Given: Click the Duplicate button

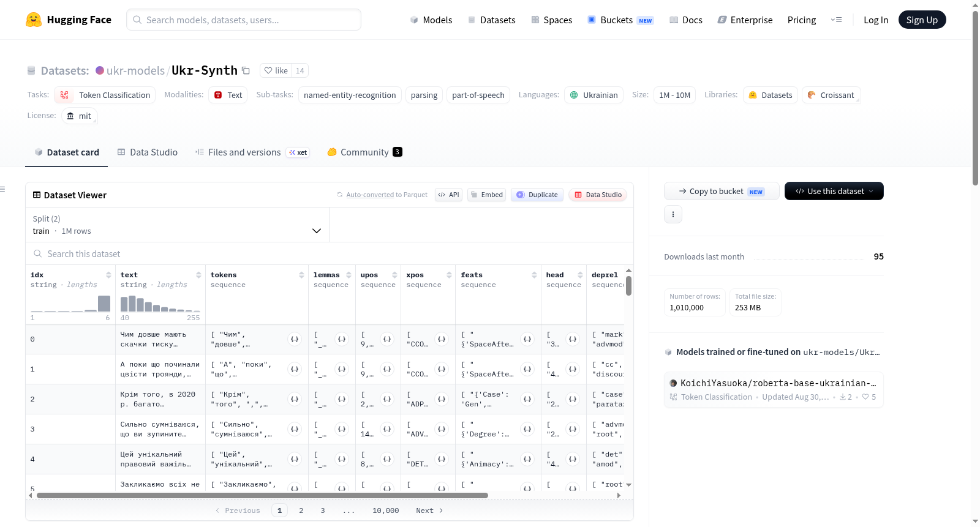Looking at the screenshot, I should 537,195.
